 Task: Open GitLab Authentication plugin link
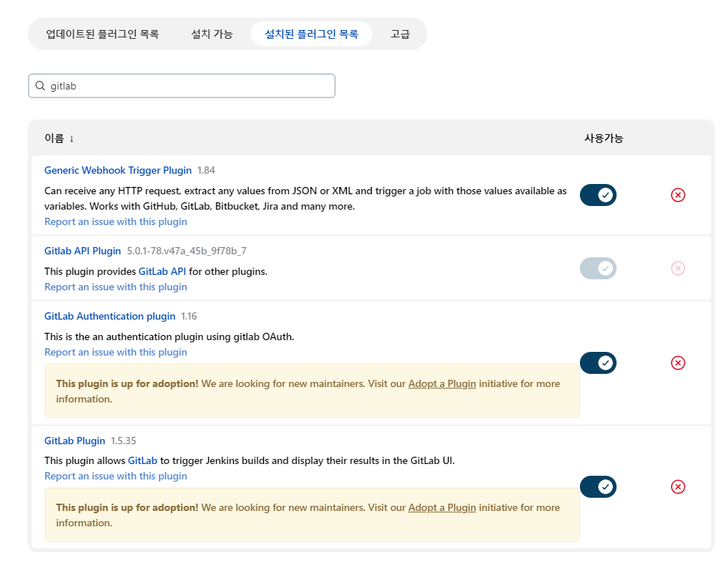pyautogui.click(x=110, y=316)
